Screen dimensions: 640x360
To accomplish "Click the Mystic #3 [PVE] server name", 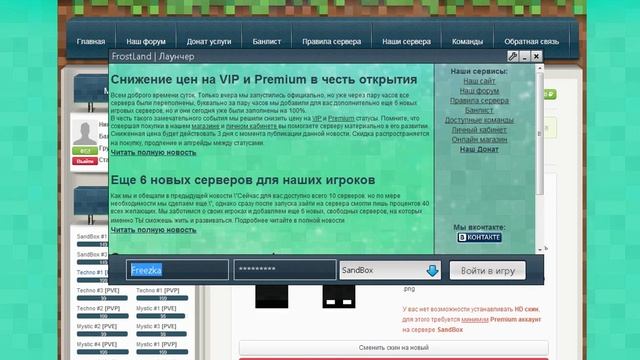I will [156, 327].
